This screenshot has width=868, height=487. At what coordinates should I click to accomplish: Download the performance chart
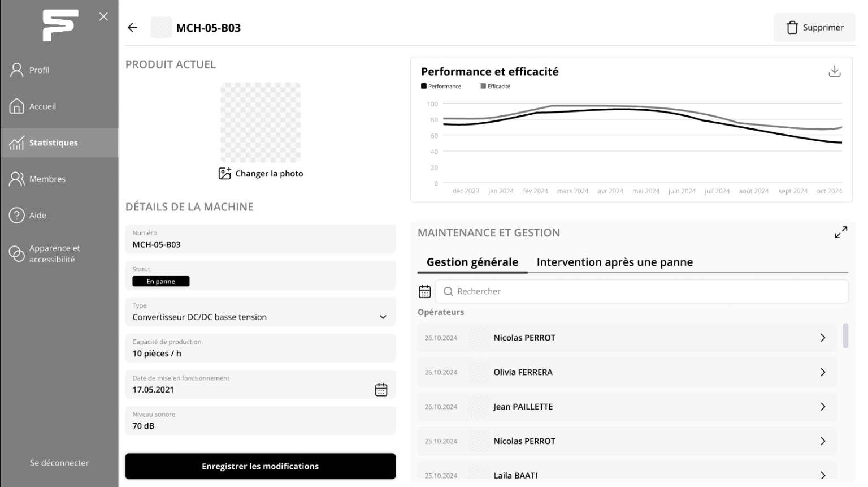coord(834,71)
